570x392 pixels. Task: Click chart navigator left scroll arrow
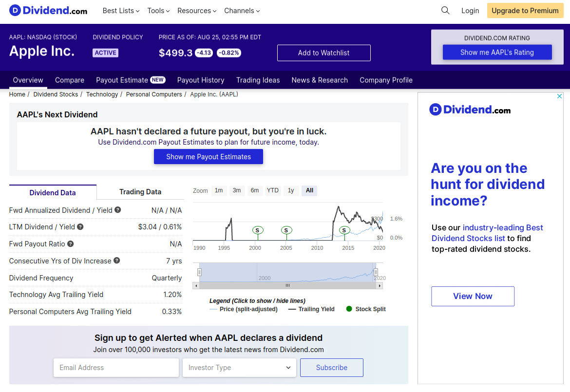196,285
